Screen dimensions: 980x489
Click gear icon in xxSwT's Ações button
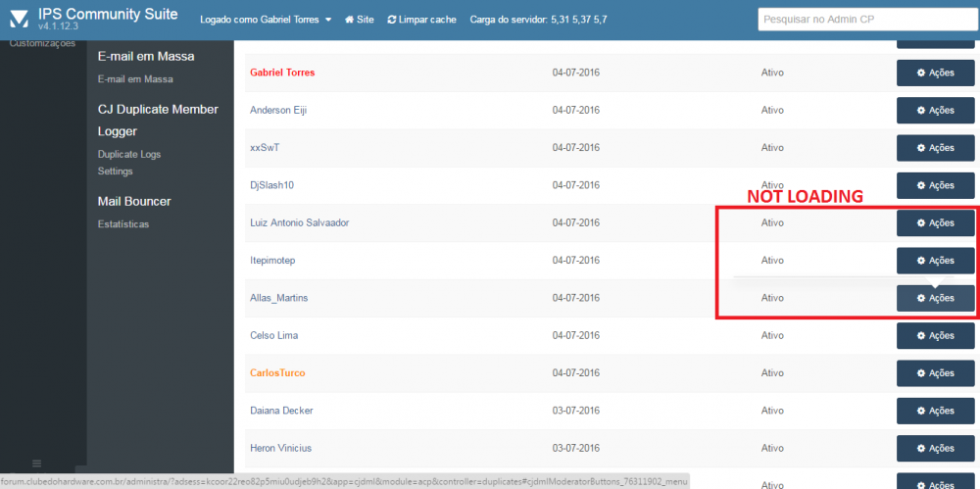click(x=921, y=148)
